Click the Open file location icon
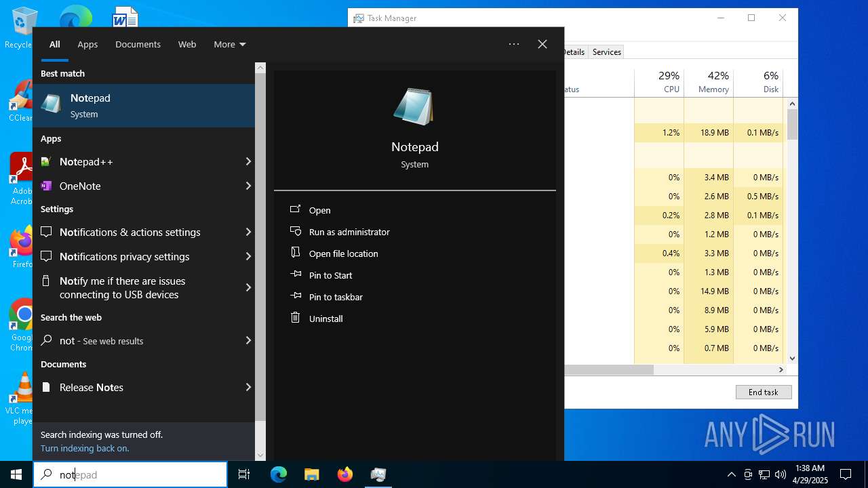Image resolution: width=868 pixels, height=488 pixels. [295, 253]
